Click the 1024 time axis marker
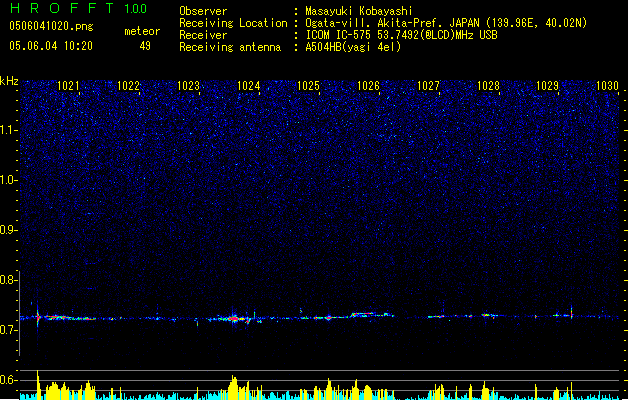This screenshot has width=629, height=400. point(248,86)
